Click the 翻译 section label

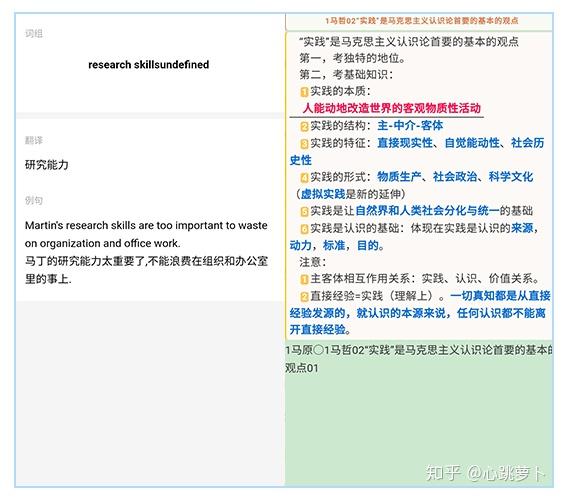point(34,140)
